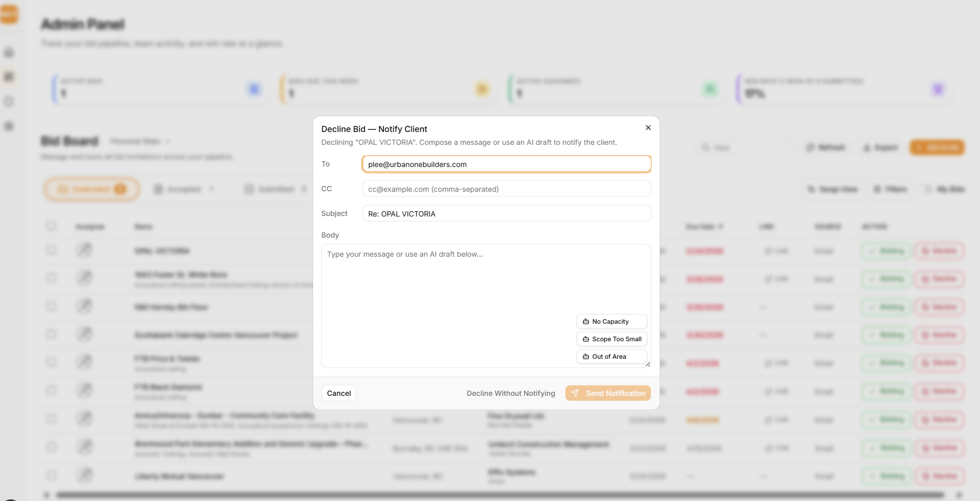Screen dimensions: 980x501
Task: Check the checkbox next to OPAL VICTORIA
Action: click(x=51, y=250)
